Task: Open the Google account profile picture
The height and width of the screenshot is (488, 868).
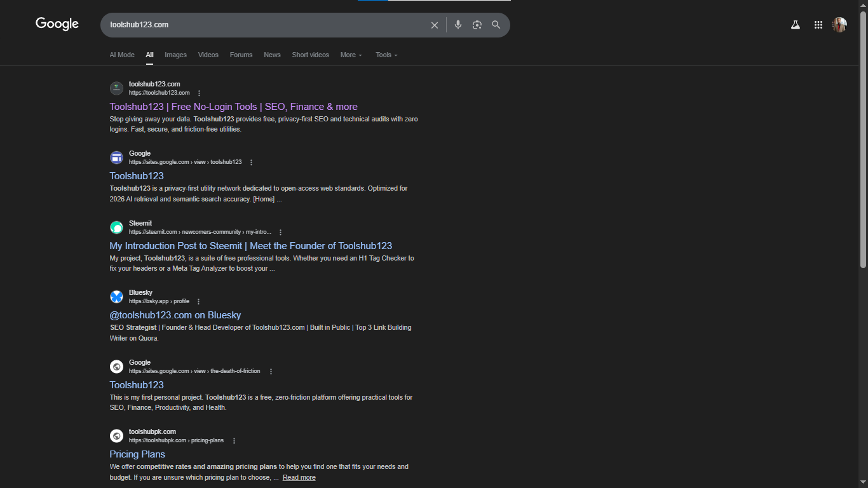Action: coord(839,25)
